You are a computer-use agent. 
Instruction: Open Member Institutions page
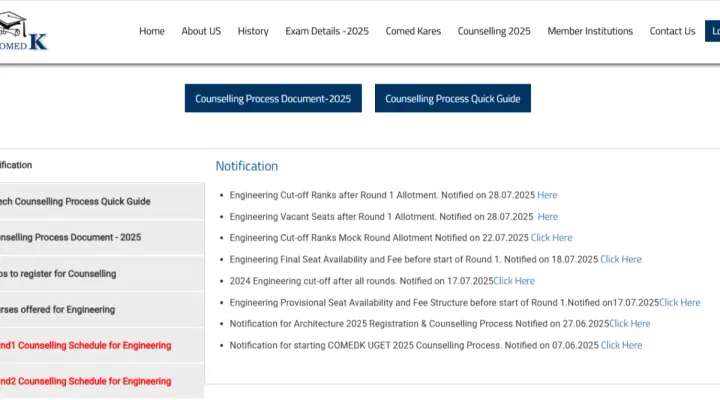[590, 31]
